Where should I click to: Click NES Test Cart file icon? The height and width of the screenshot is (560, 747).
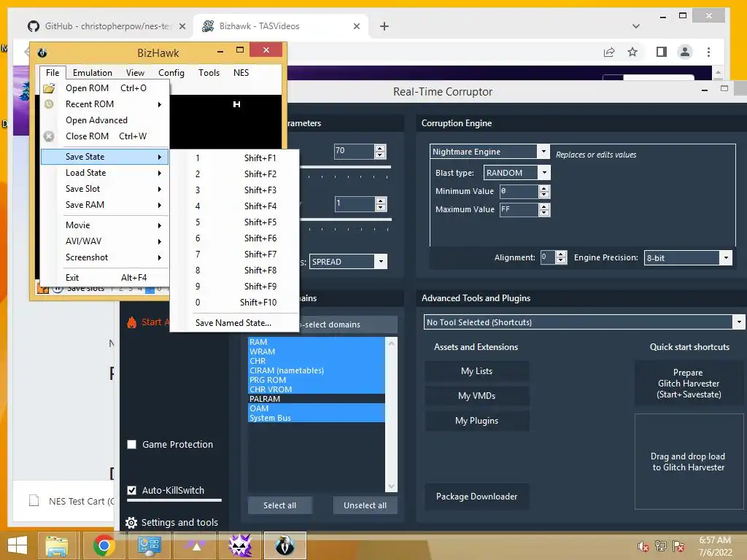34,500
